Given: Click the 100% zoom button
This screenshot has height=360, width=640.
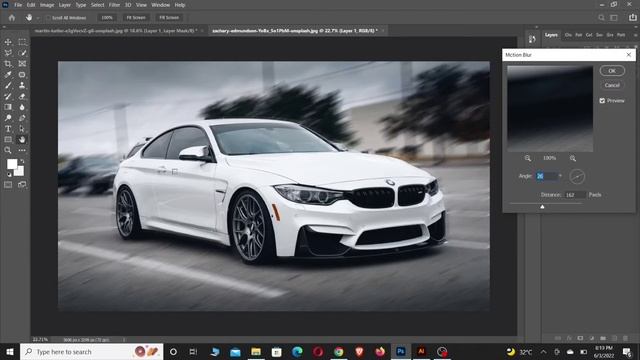Looking at the screenshot, I should [x=107, y=18].
